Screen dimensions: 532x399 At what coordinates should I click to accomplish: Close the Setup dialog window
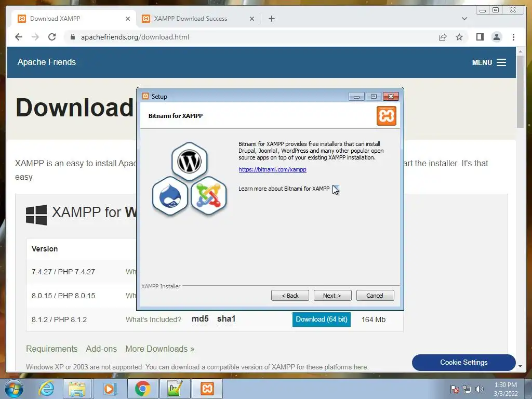391,97
